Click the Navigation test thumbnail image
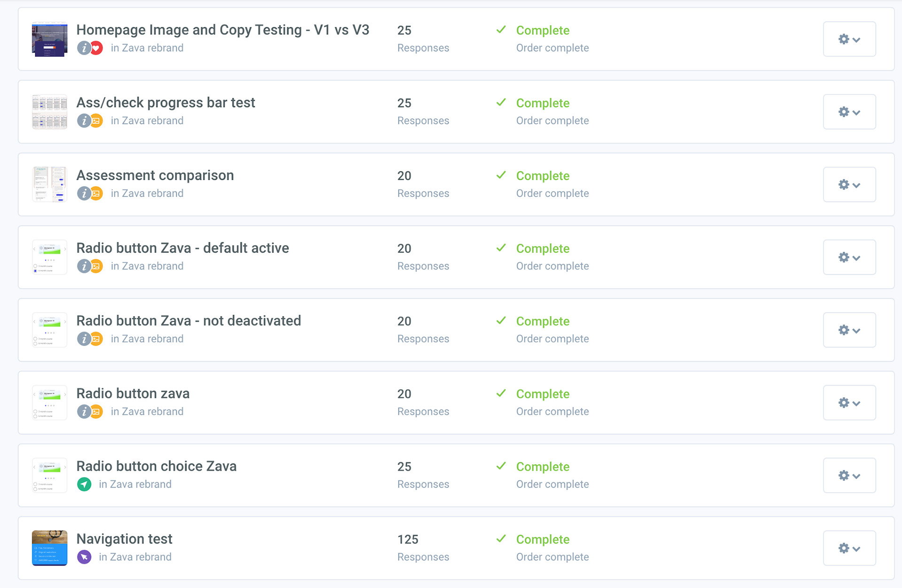The height and width of the screenshot is (588, 902). coord(50,548)
